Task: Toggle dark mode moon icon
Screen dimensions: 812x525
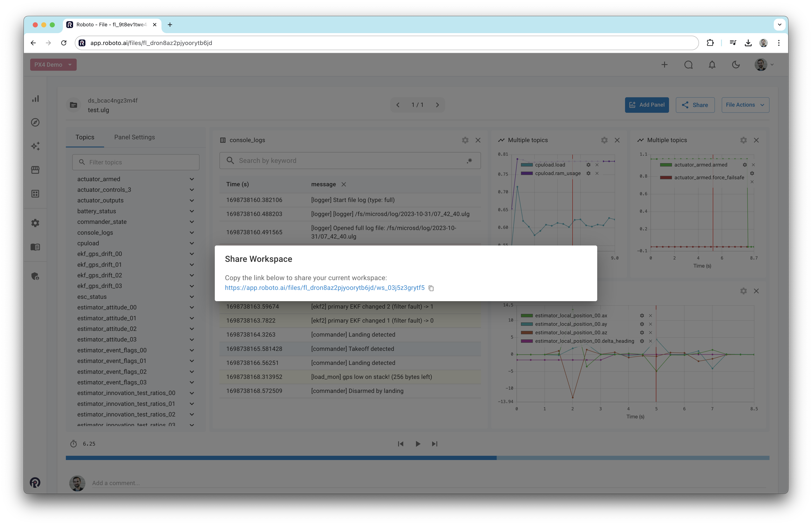Action: click(736, 65)
